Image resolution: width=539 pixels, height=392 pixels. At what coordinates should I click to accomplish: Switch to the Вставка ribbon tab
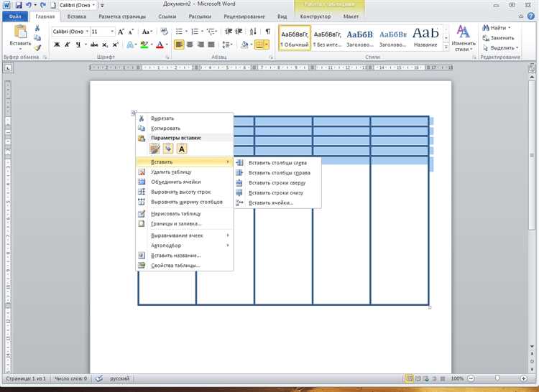pos(77,17)
